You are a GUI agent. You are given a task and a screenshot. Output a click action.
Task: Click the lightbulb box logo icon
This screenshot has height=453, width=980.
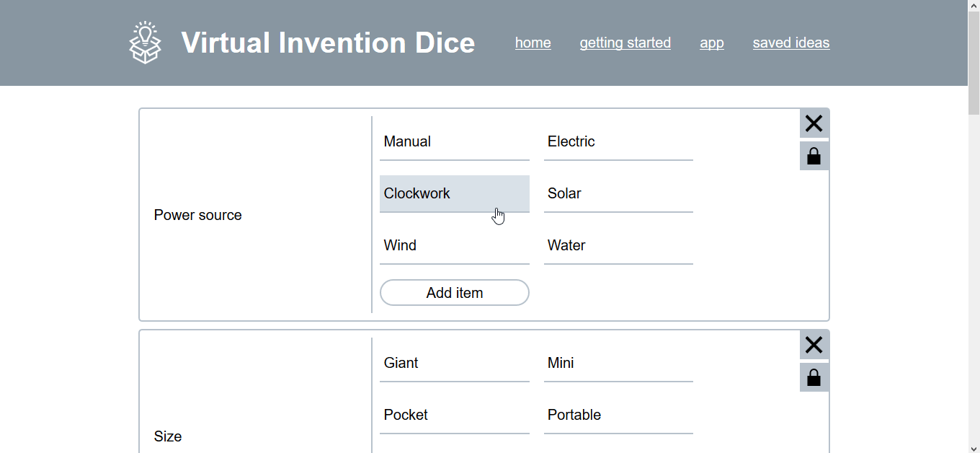pos(146,43)
